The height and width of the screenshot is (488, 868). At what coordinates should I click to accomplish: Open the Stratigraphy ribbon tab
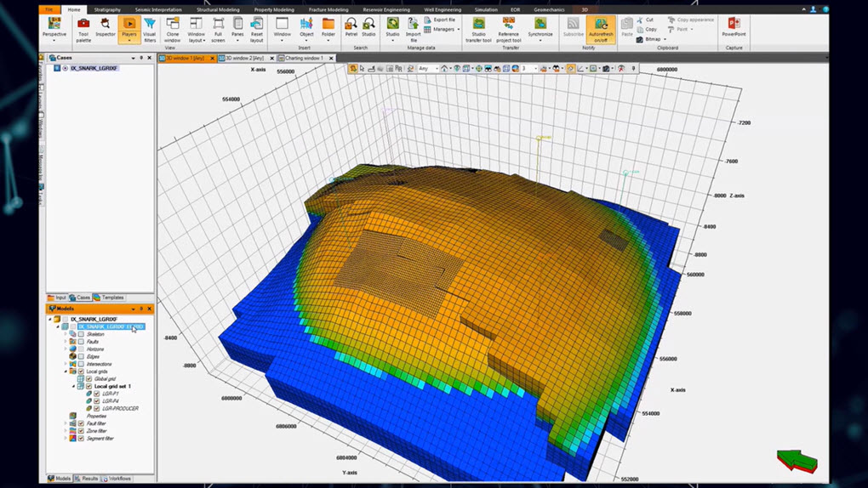(x=107, y=9)
